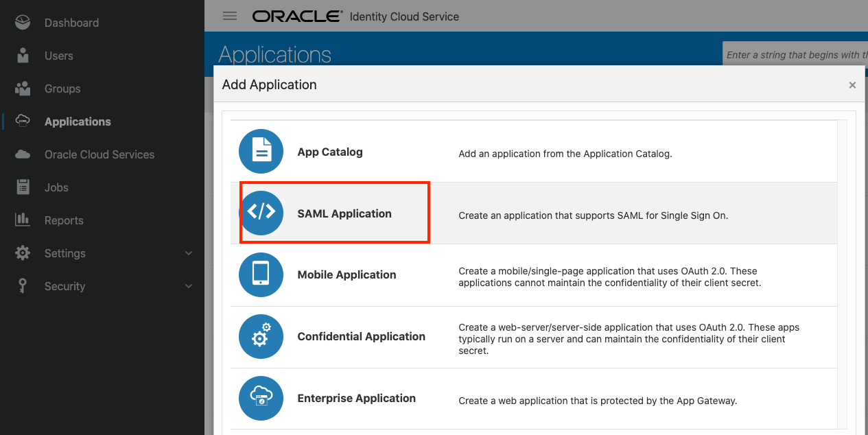The width and height of the screenshot is (868, 435).
Task: Click the SAML Application code icon
Action: 261,213
